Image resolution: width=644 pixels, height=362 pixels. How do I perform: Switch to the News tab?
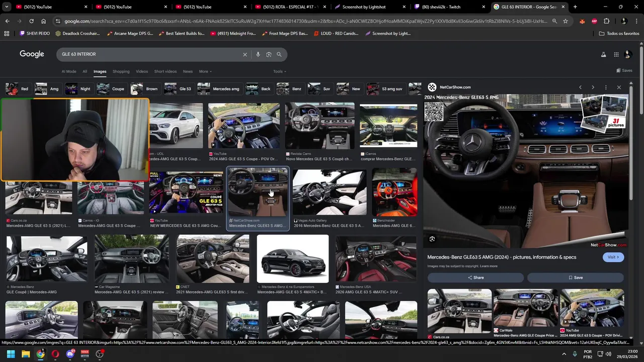188,71
